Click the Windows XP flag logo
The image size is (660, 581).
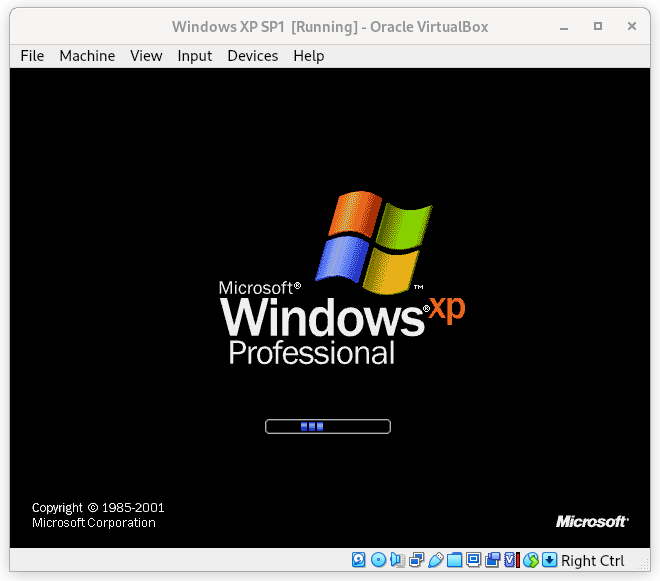coord(374,243)
